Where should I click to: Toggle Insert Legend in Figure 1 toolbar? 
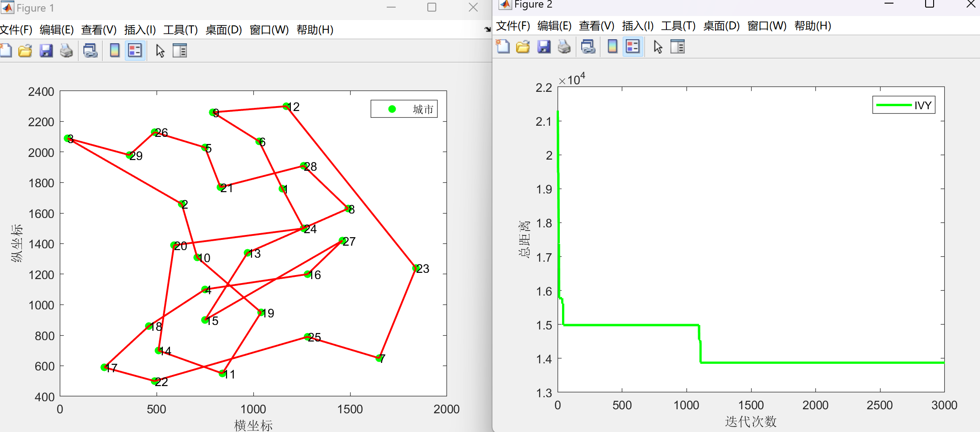(x=135, y=50)
